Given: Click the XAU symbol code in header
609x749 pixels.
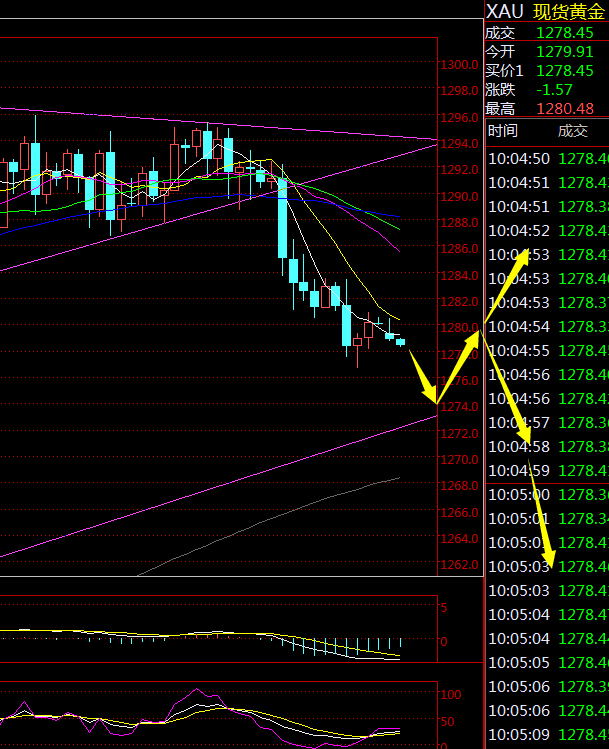Looking at the screenshot, I should pos(505,11).
